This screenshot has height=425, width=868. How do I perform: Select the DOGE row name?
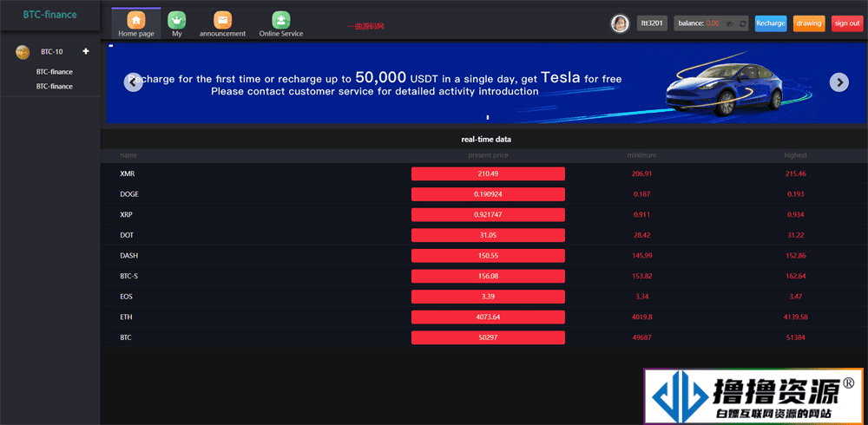pyautogui.click(x=129, y=194)
